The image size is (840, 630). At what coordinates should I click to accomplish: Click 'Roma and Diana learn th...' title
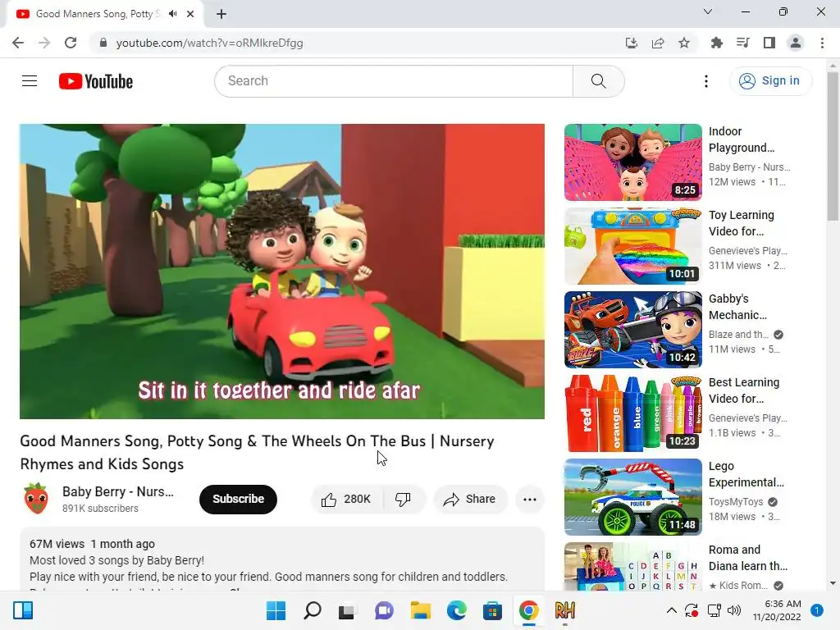click(x=748, y=558)
